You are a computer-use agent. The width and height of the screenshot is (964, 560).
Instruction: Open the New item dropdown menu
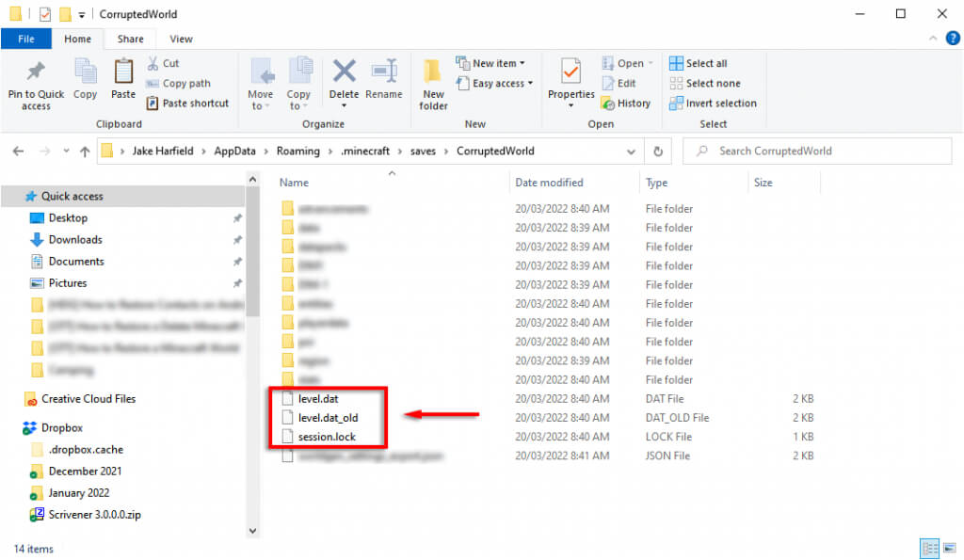click(x=490, y=63)
